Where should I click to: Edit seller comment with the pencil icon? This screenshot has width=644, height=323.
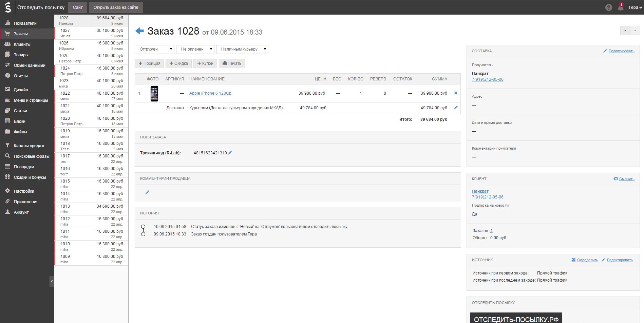click(x=147, y=192)
